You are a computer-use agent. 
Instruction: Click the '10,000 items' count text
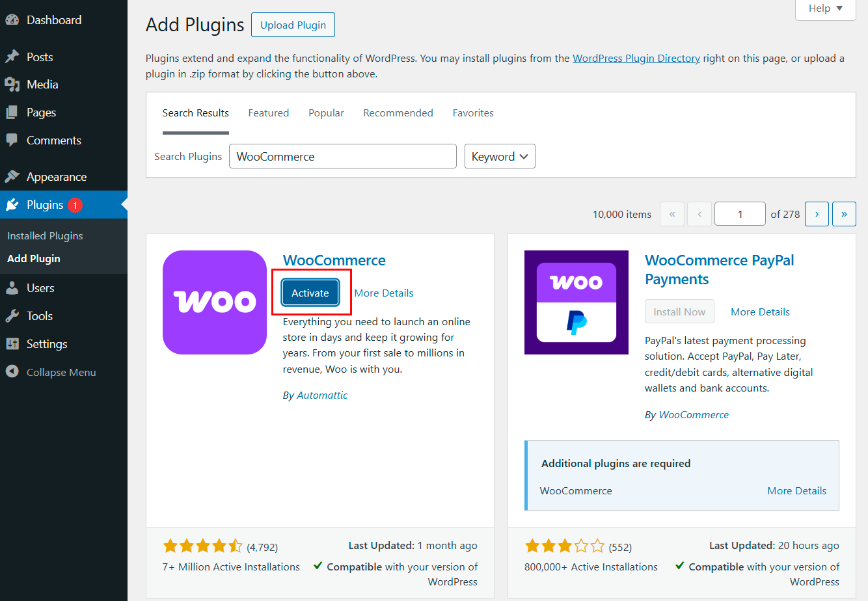coord(622,215)
